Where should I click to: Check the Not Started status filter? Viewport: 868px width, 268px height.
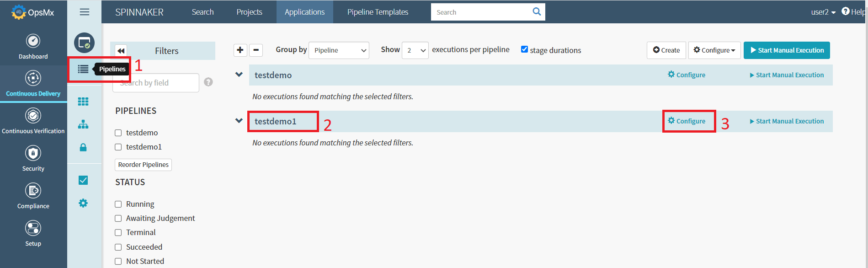pyautogui.click(x=118, y=261)
